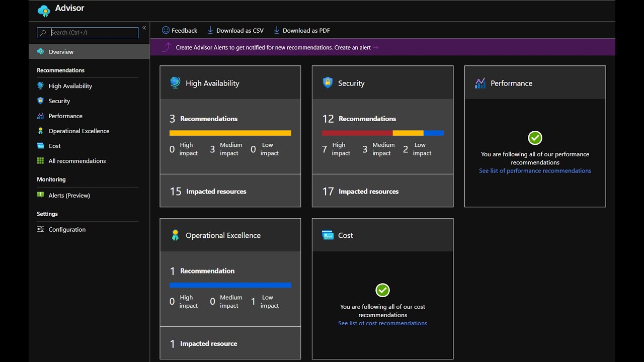Click the Overview cloud icon in sidebar

click(x=40, y=52)
